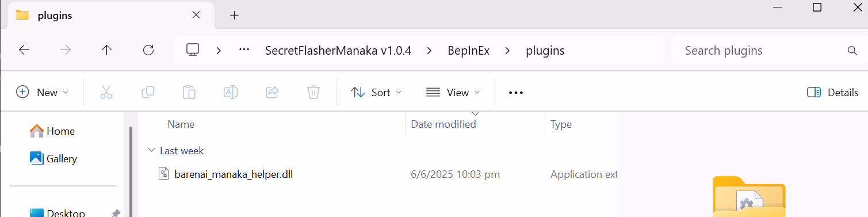
Task: Collapse the Last week group
Action: pyautogui.click(x=151, y=151)
